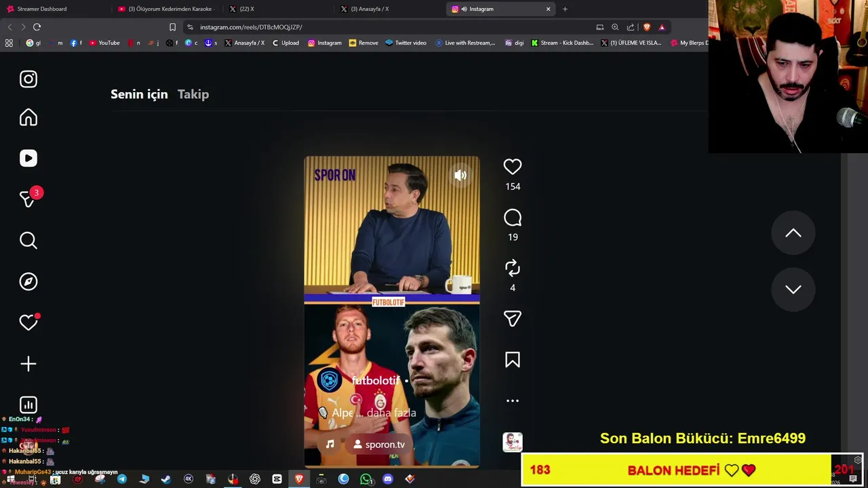This screenshot has height=488, width=868.
Task: Open the digi bookmark
Action: pos(514,43)
